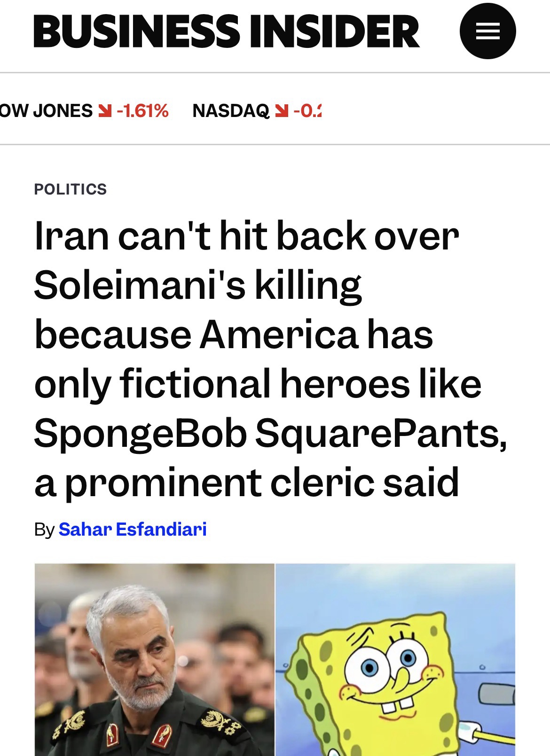Click the "By" byline text
The height and width of the screenshot is (756, 550).
click(44, 530)
